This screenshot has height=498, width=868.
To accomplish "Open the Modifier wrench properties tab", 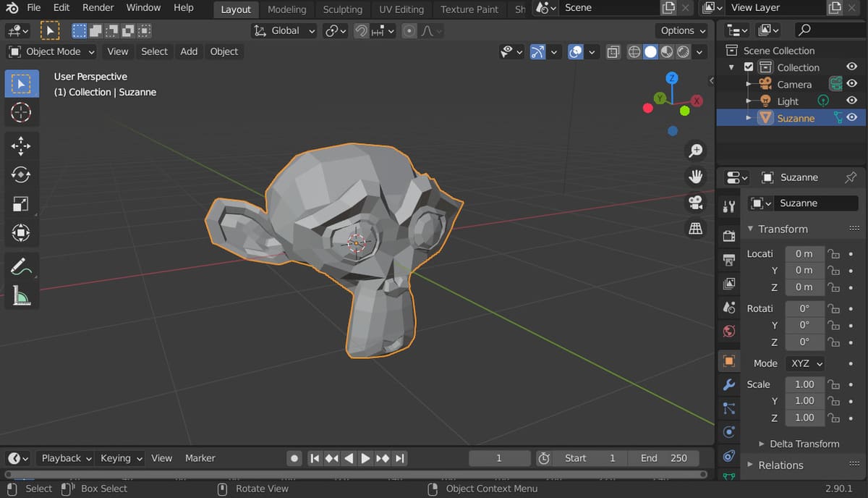I will pos(729,384).
